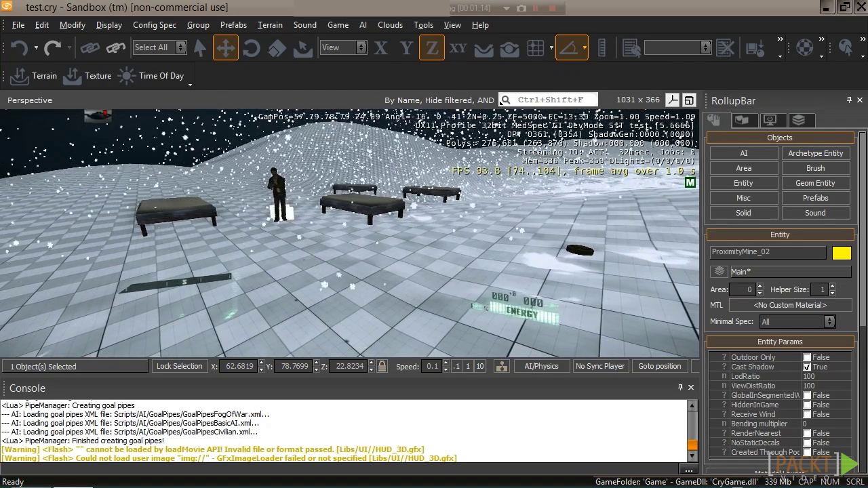This screenshot has width=868, height=488.
Task: Click the Geom Entity button
Action: 815,183
